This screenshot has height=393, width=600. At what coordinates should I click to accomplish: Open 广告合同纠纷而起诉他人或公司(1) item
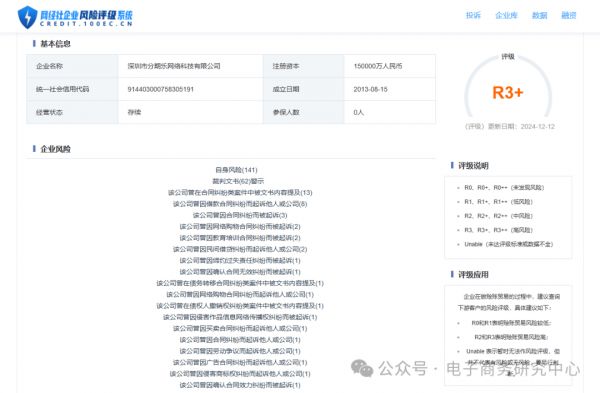tap(240, 362)
